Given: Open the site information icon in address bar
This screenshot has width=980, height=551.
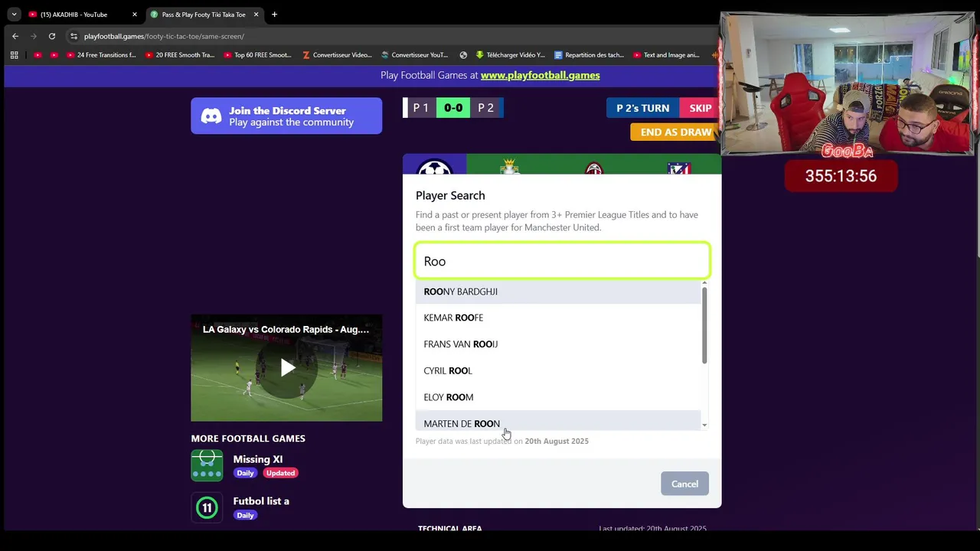Looking at the screenshot, I should point(73,36).
